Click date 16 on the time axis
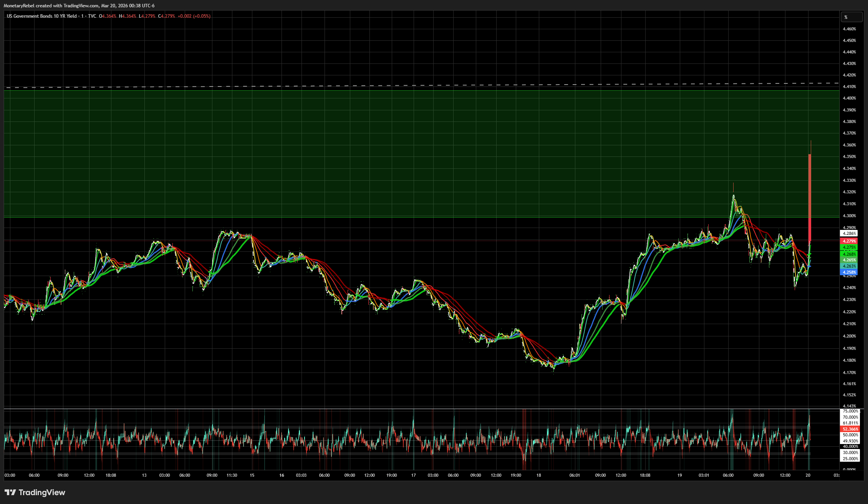Screen dimensions: 868x504 (282, 475)
